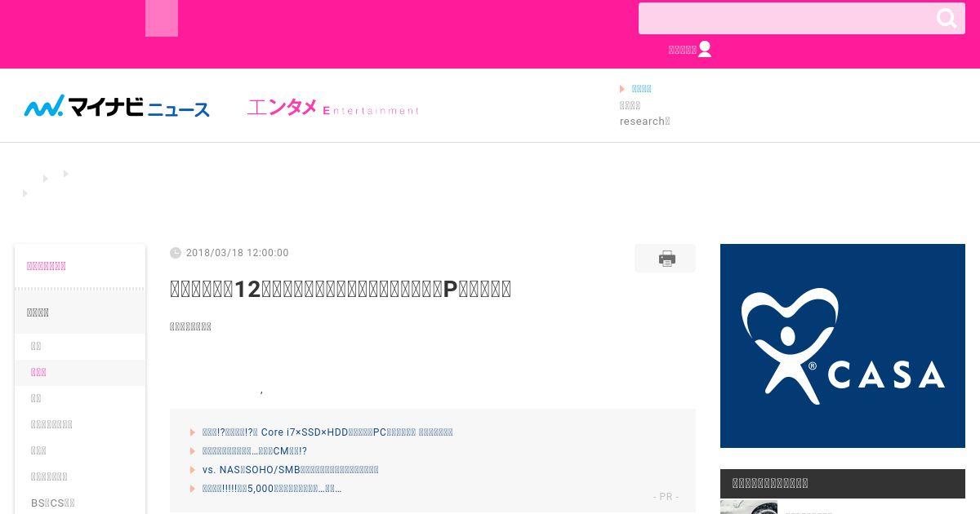980x514 pixels.
Task: Click the pink sidebar heading at top
Action: (47, 266)
